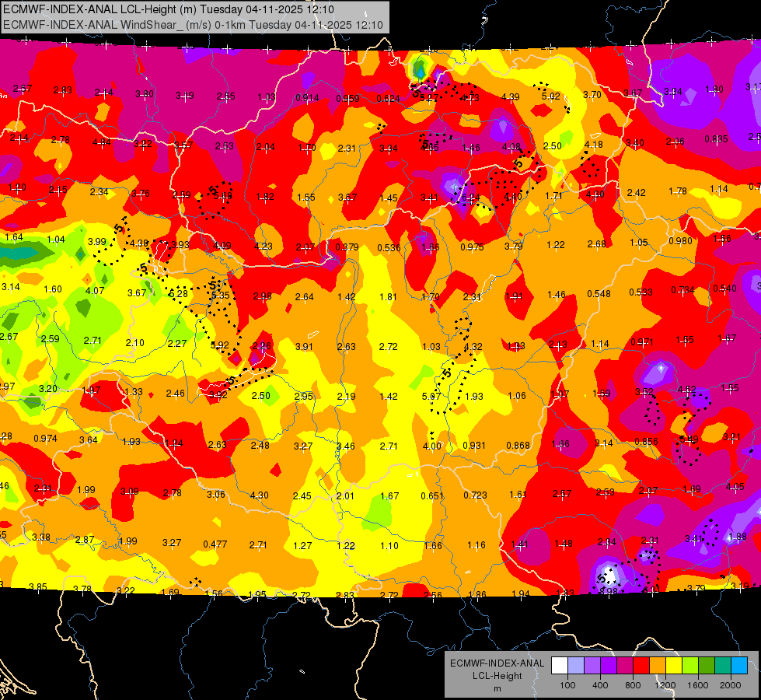The width and height of the screenshot is (761, 700).
Task: Select the map value 5.02
Action: point(550,96)
